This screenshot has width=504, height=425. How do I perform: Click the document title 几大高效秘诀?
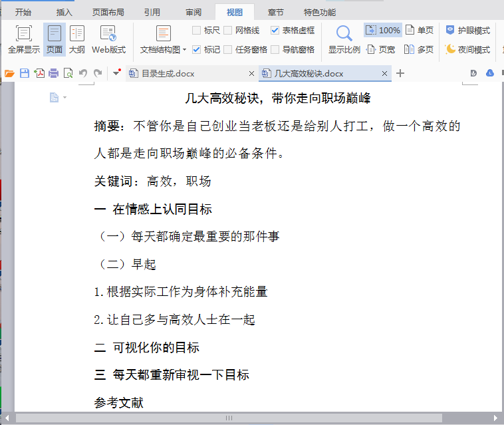click(278, 98)
